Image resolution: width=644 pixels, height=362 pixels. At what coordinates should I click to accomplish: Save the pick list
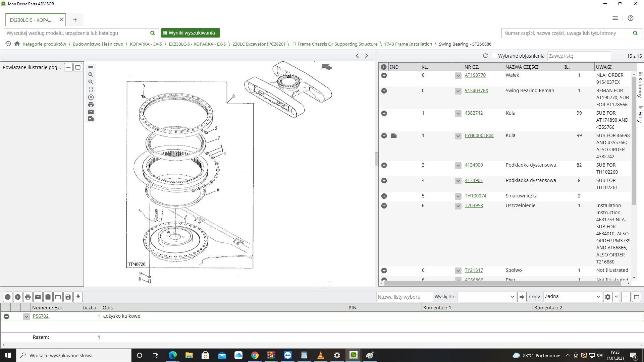point(68,297)
